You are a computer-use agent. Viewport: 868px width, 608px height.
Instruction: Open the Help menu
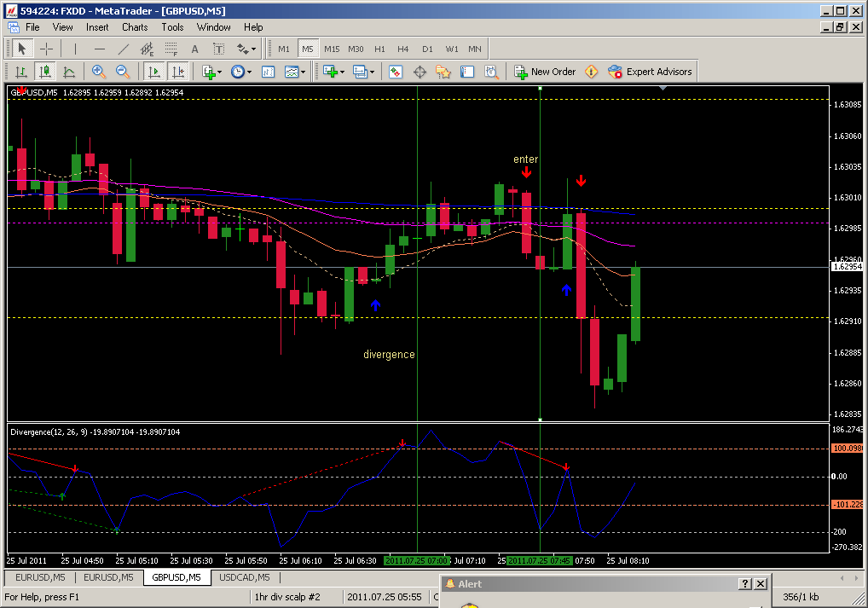coord(253,27)
